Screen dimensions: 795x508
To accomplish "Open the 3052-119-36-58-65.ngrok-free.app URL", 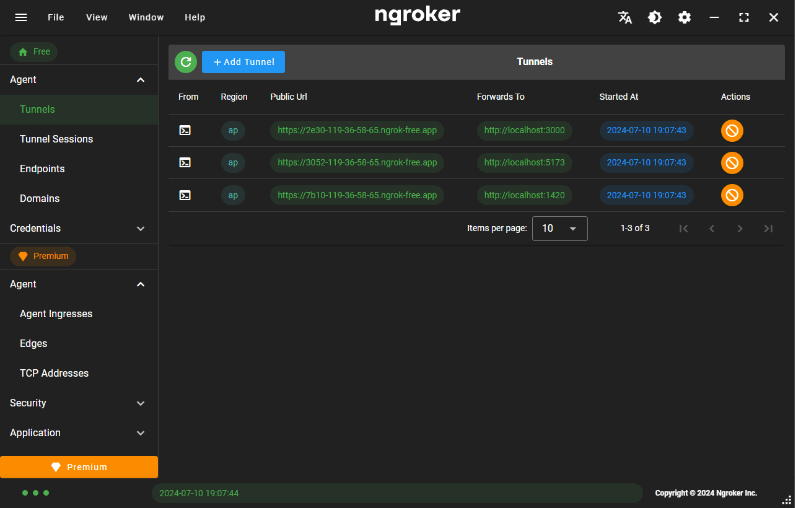I will click(x=357, y=163).
